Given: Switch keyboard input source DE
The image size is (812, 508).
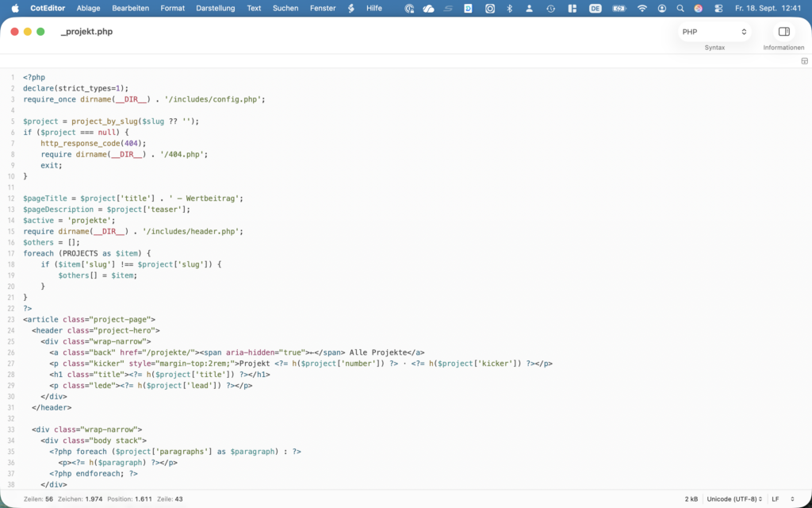Looking at the screenshot, I should coord(595,8).
